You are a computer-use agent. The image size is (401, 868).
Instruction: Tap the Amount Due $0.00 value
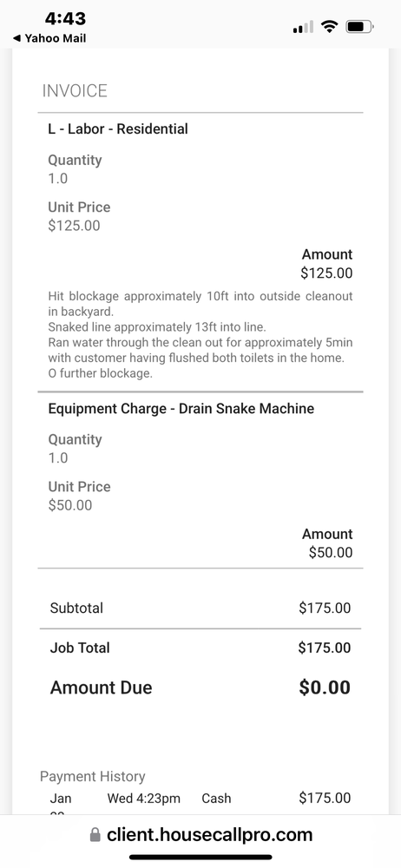(325, 687)
